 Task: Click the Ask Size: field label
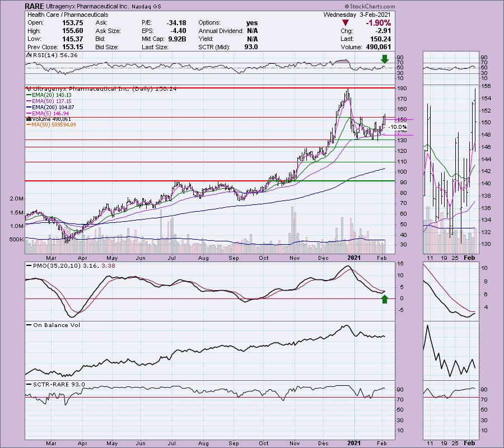(x=108, y=31)
